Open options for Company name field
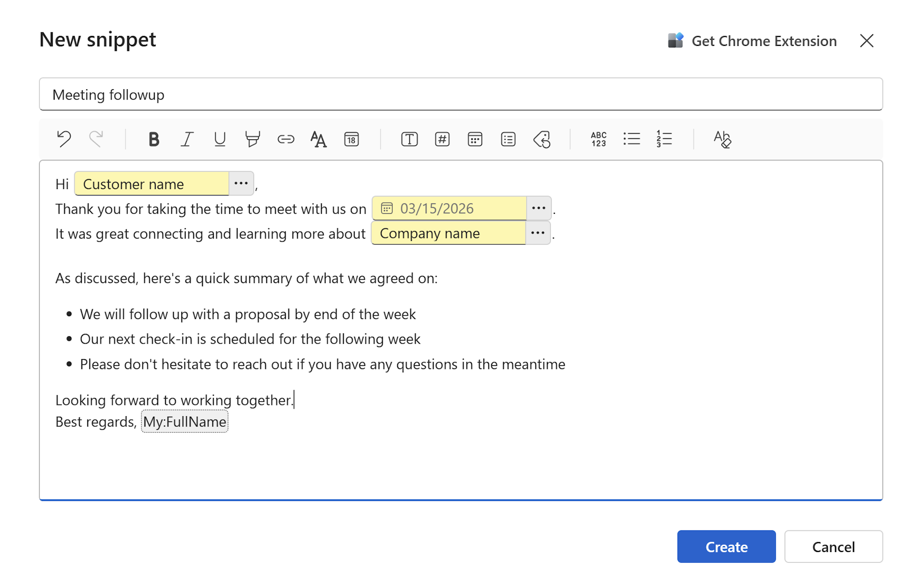914x588 pixels. coord(538,233)
